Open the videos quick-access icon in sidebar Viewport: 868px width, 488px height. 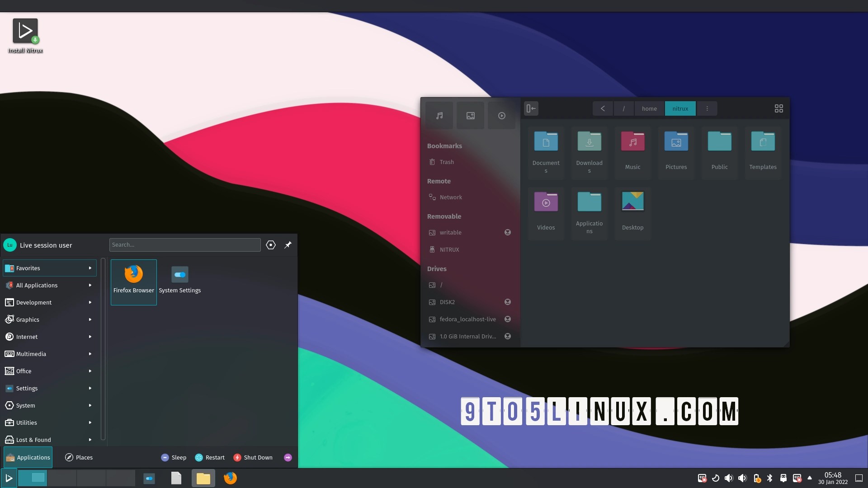[x=501, y=116]
